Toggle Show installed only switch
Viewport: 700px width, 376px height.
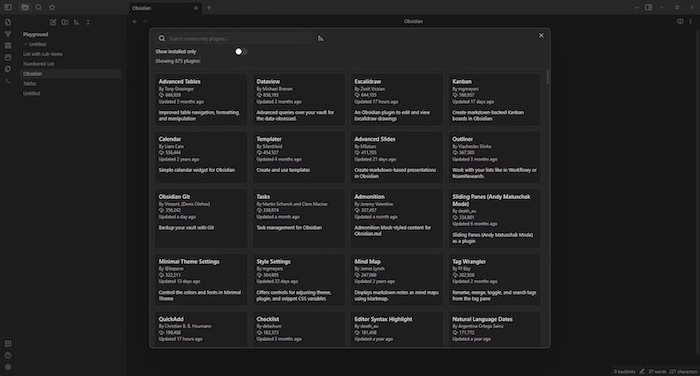[241, 52]
